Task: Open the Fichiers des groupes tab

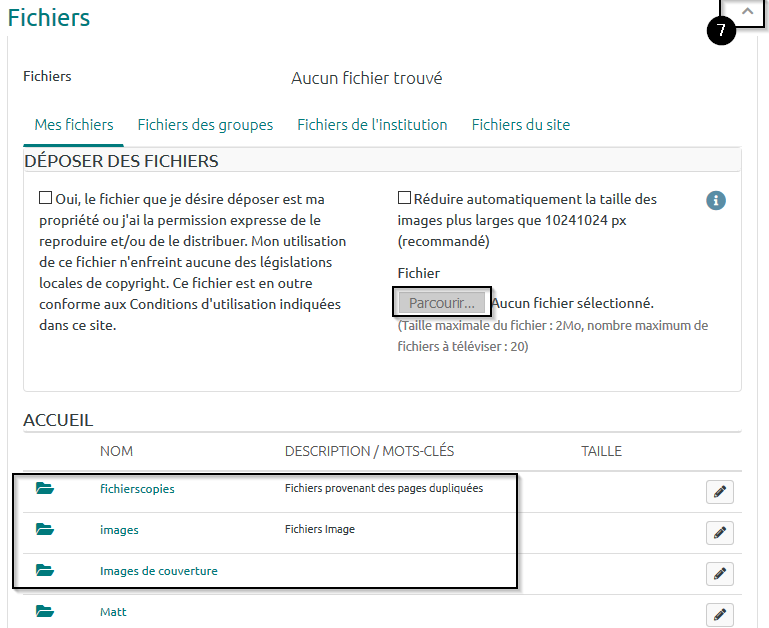Action: pyautogui.click(x=205, y=125)
